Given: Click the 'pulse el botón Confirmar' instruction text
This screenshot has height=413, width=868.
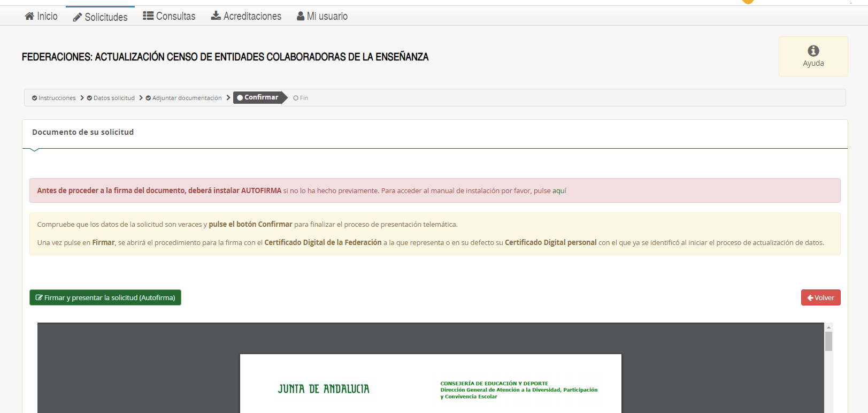Looking at the screenshot, I should click(250, 224).
